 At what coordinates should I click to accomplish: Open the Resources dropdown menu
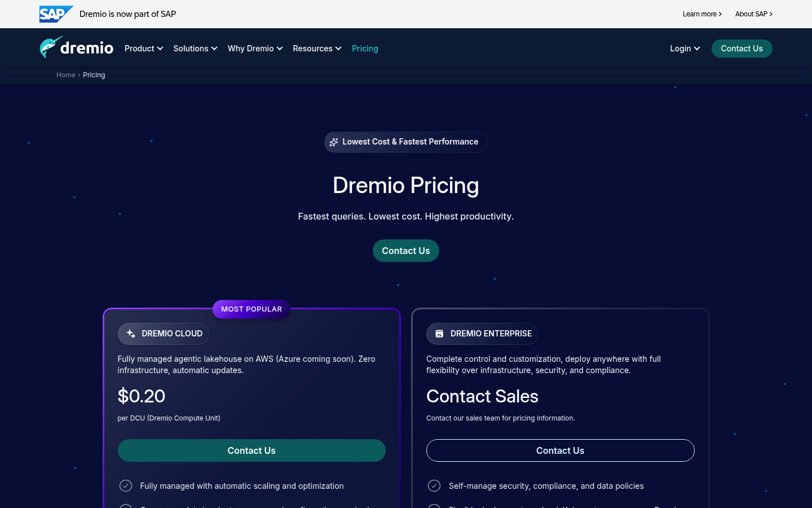tap(317, 49)
